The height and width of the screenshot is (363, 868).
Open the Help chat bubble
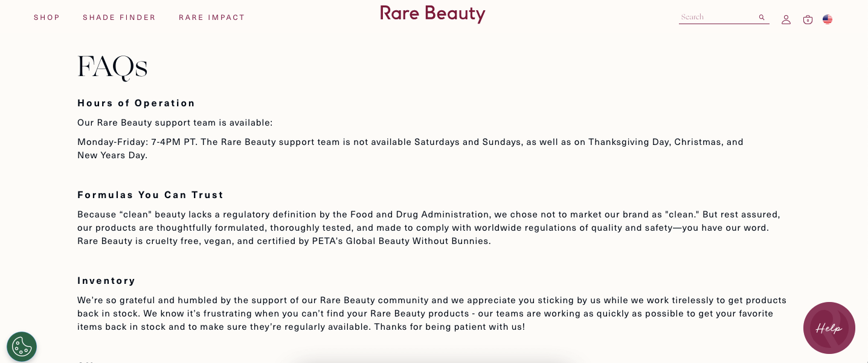tap(829, 328)
